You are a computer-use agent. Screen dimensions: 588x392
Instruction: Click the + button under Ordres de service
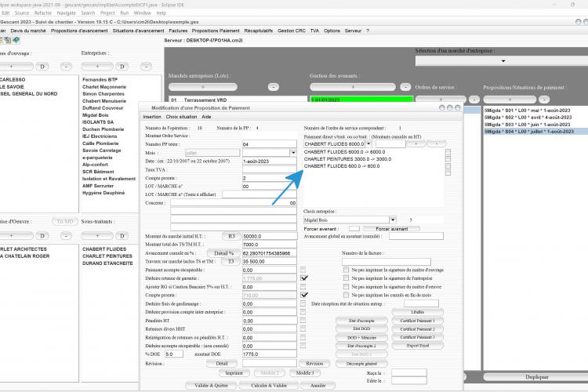pyautogui.click(x=441, y=100)
